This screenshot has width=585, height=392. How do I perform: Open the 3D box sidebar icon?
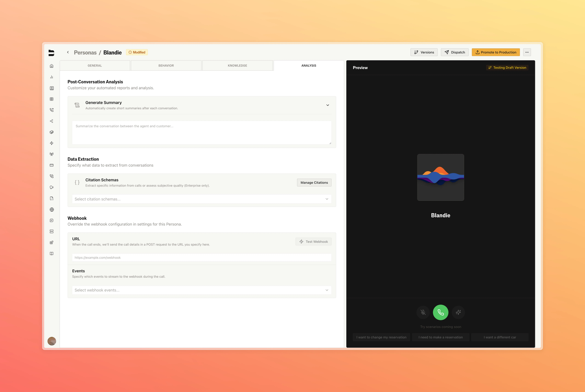tap(52, 132)
